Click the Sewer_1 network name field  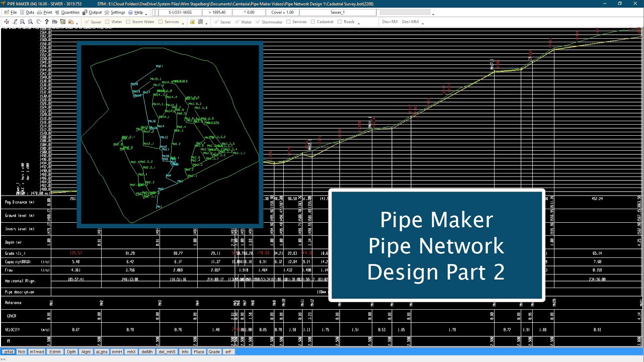tap(338, 12)
